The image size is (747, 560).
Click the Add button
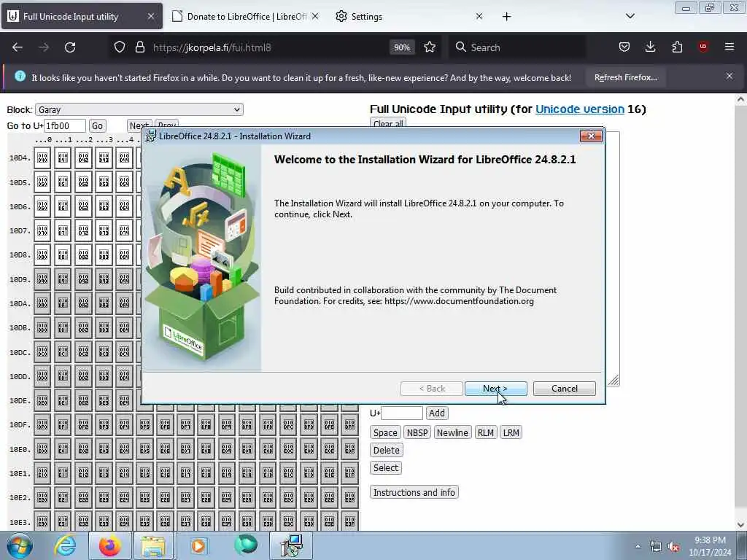point(437,413)
